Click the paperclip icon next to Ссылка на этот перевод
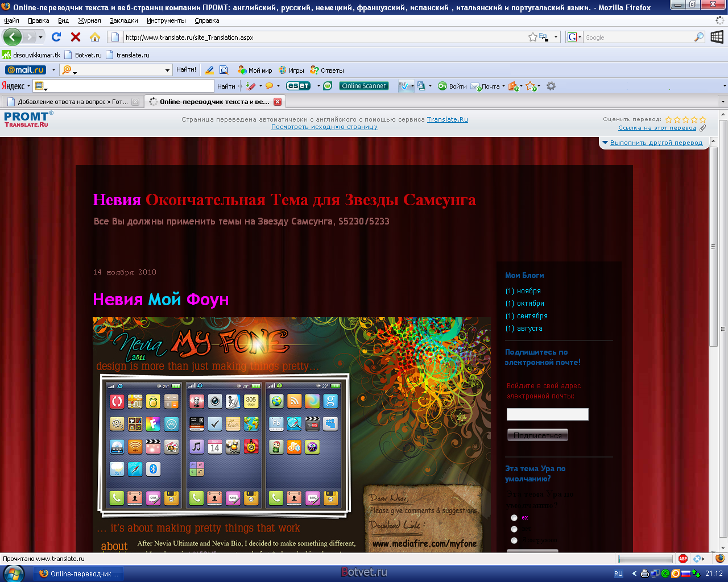728x582 pixels. click(702, 128)
